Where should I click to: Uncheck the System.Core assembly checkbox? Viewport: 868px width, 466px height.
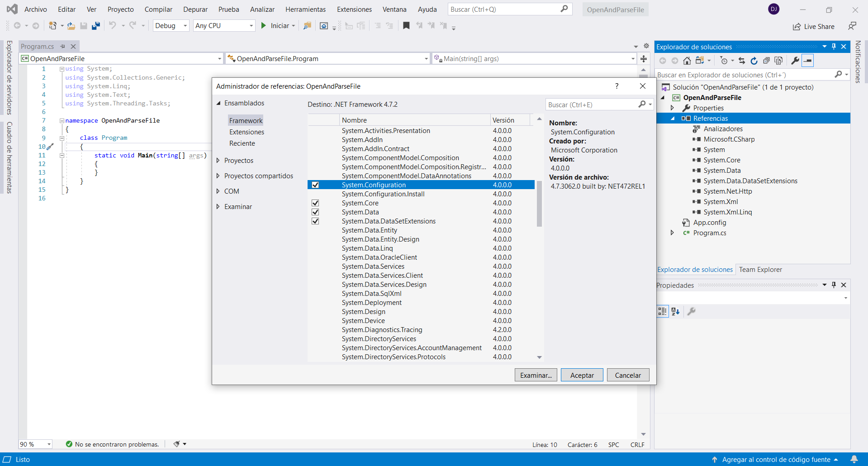click(315, 203)
